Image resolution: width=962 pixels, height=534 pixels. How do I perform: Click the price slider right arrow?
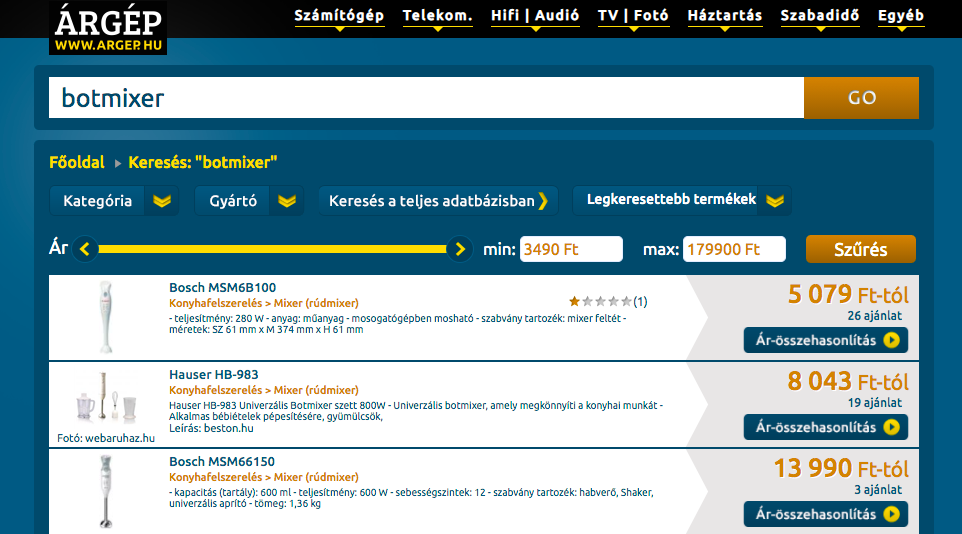460,249
